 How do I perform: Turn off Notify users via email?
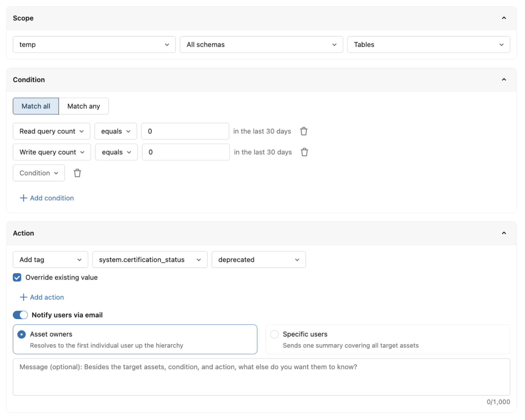click(20, 315)
